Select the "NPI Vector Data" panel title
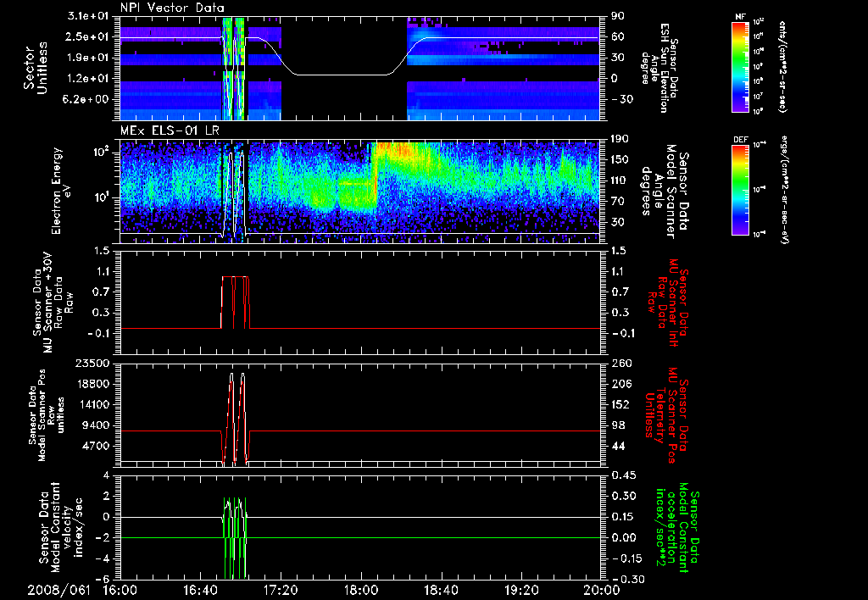Screen dimensions: 868x600 172,8
